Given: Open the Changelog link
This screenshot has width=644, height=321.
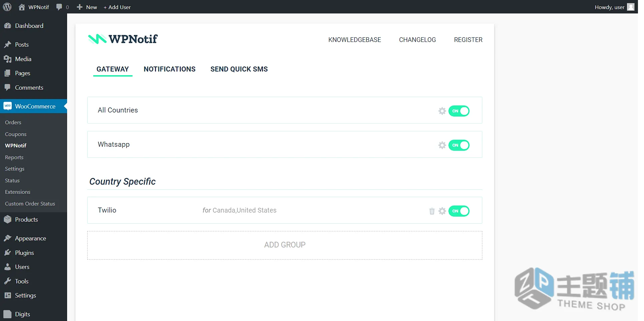Looking at the screenshot, I should (417, 40).
